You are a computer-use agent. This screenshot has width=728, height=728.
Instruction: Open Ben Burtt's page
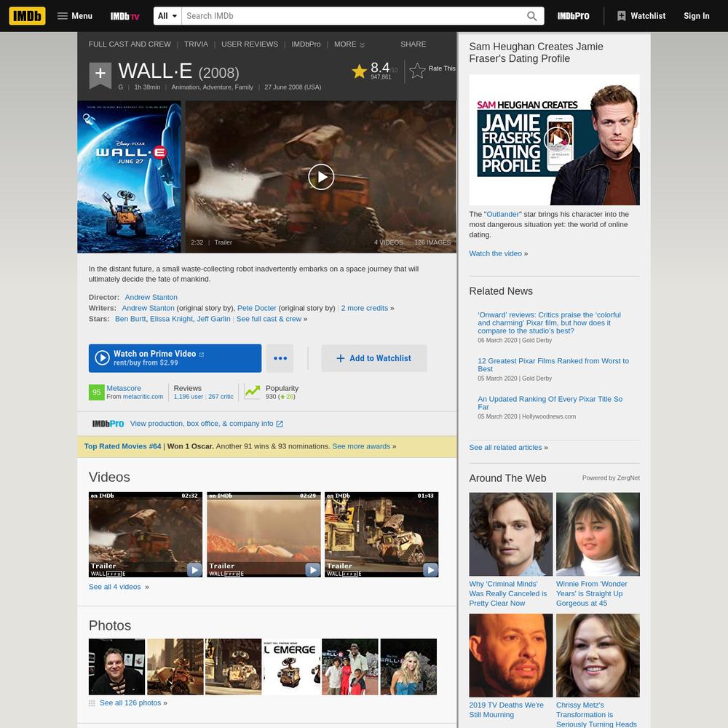[x=130, y=319]
